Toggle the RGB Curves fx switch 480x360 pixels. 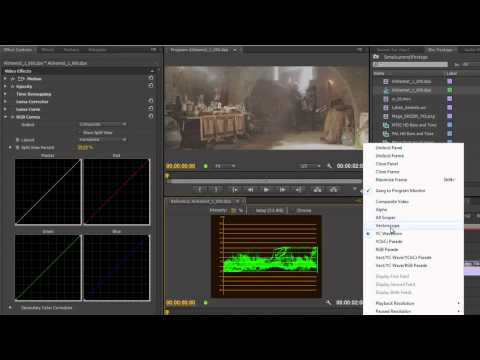(13, 117)
